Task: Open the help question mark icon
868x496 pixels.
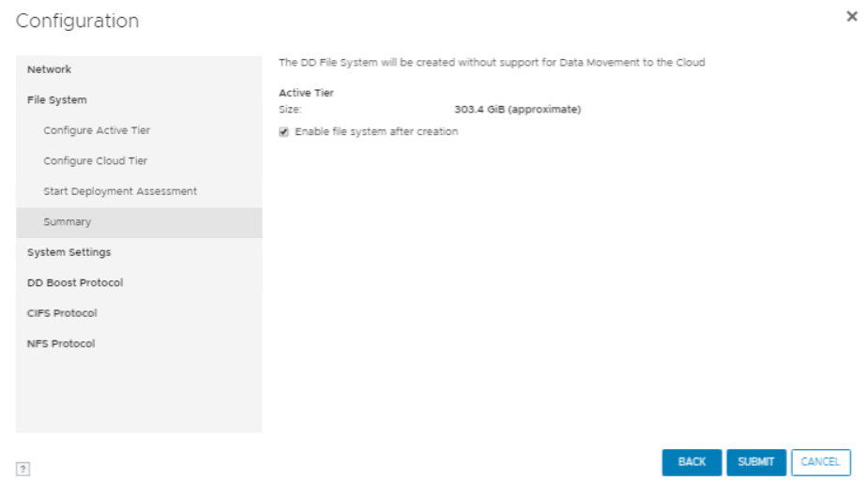Action: pos(23,469)
